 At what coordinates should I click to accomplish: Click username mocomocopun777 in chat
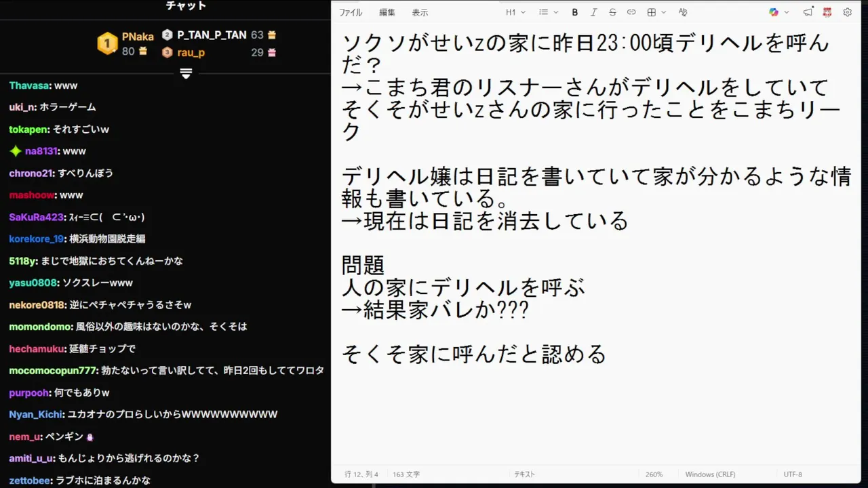[x=54, y=371]
